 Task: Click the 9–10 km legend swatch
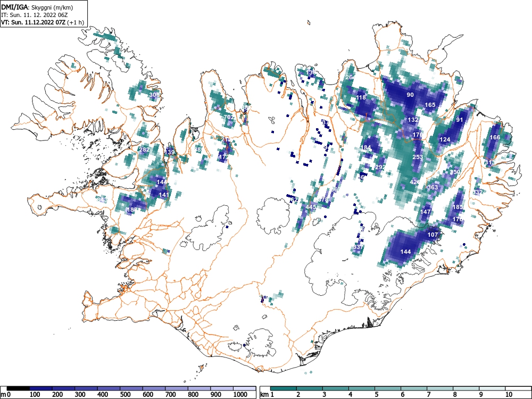492,388
